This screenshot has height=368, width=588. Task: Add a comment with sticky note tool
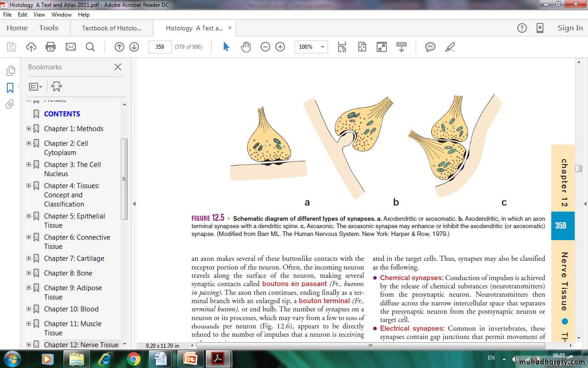click(430, 47)
